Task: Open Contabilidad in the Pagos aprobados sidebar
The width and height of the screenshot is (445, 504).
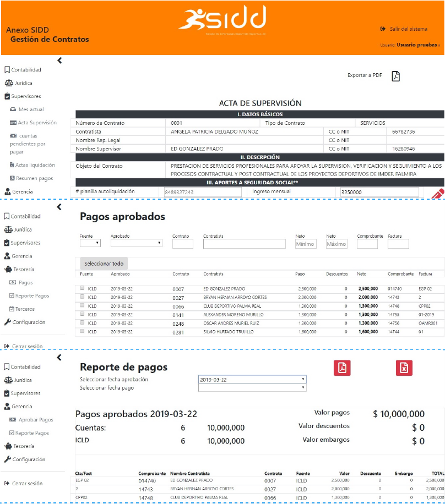Action: click(x=23, y=216)
